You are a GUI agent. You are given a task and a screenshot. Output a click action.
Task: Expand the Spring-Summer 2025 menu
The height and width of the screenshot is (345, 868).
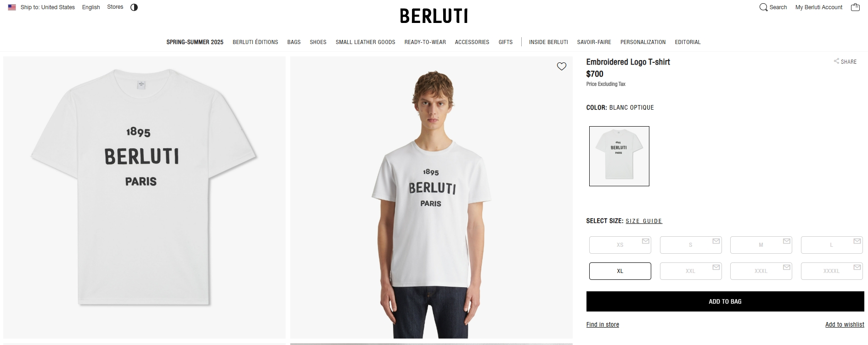pos(195,42)
